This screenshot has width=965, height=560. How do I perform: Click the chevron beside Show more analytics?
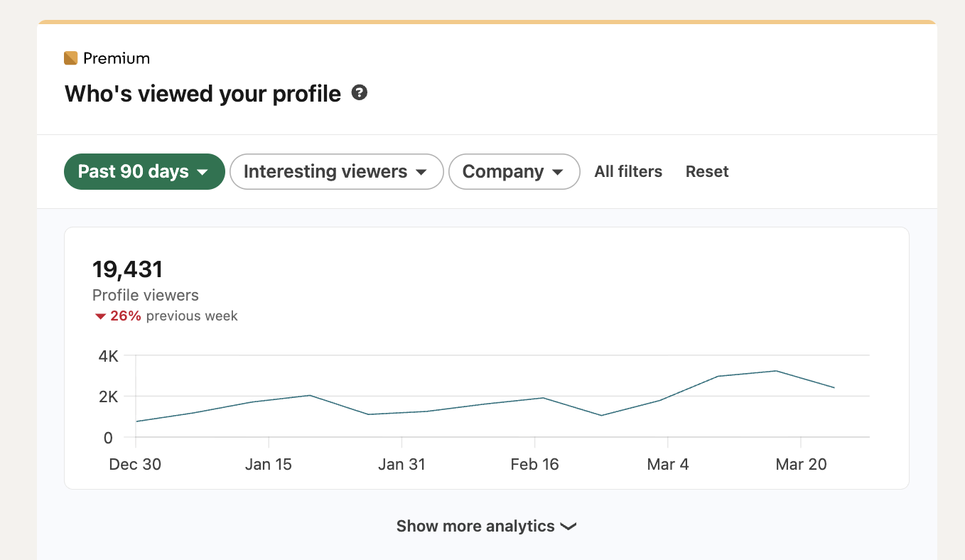click(568, 527)
